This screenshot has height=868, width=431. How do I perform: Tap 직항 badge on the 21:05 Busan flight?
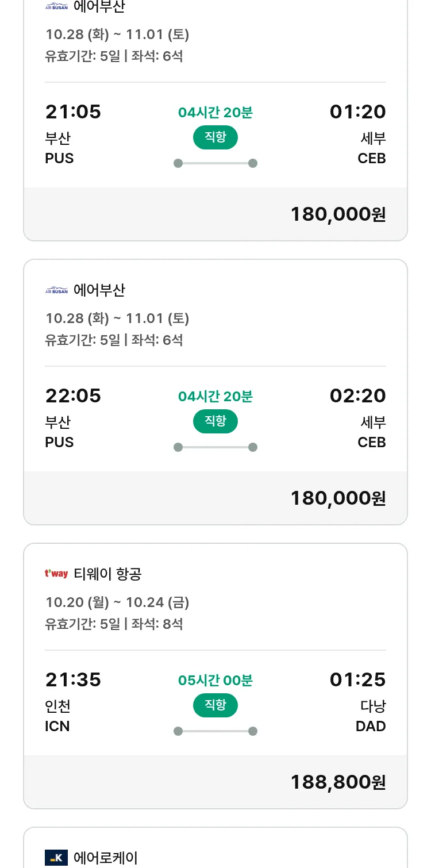pos(215,137)
